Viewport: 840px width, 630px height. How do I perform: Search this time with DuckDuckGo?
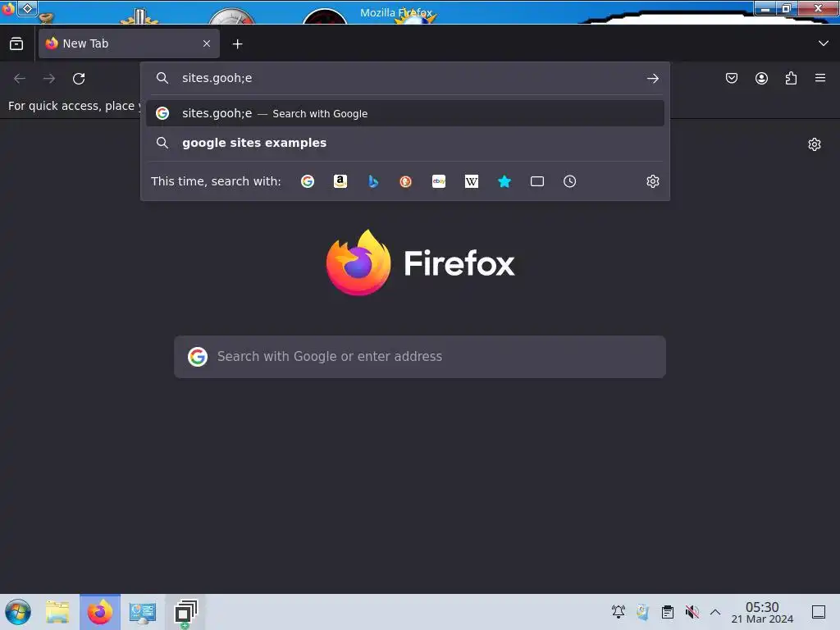coord(405,181)
